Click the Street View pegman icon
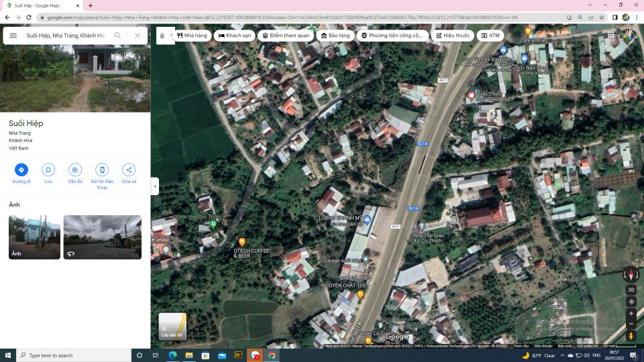Screen dimensions: 644x362 [x=631, y=336]
